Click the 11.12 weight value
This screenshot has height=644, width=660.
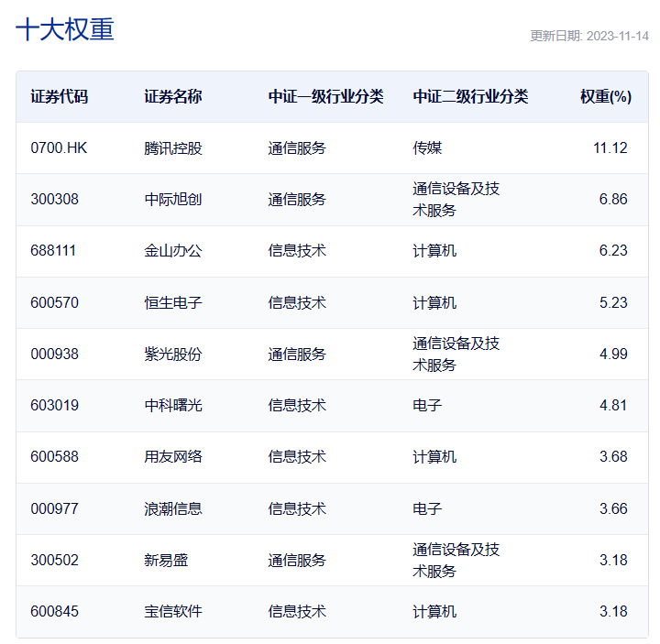coord(610,147)
